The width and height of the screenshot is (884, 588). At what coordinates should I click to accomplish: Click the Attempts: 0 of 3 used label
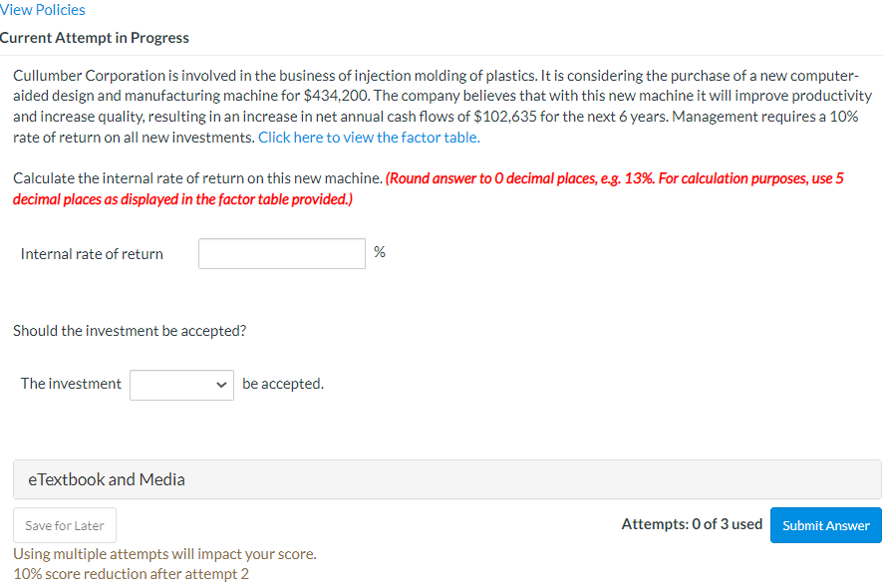[692, 523]
